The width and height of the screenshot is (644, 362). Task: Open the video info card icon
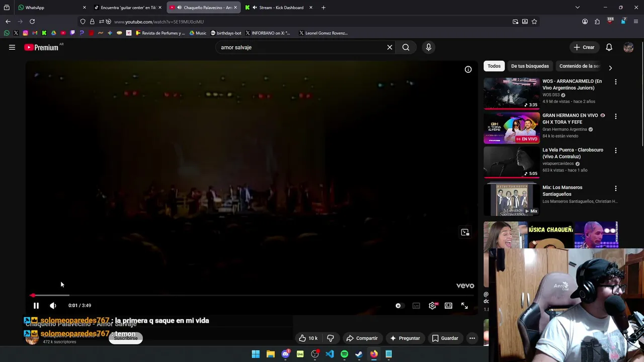(468, 69)
